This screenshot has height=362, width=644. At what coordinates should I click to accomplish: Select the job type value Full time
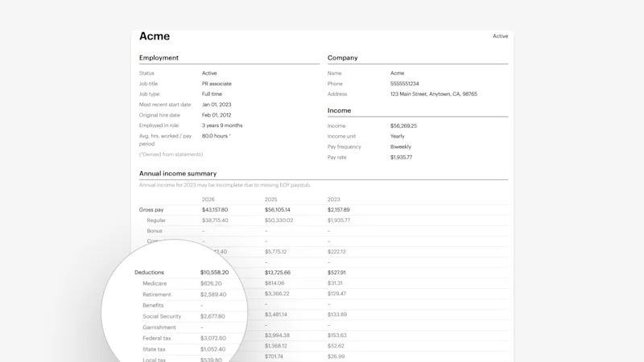212,94
